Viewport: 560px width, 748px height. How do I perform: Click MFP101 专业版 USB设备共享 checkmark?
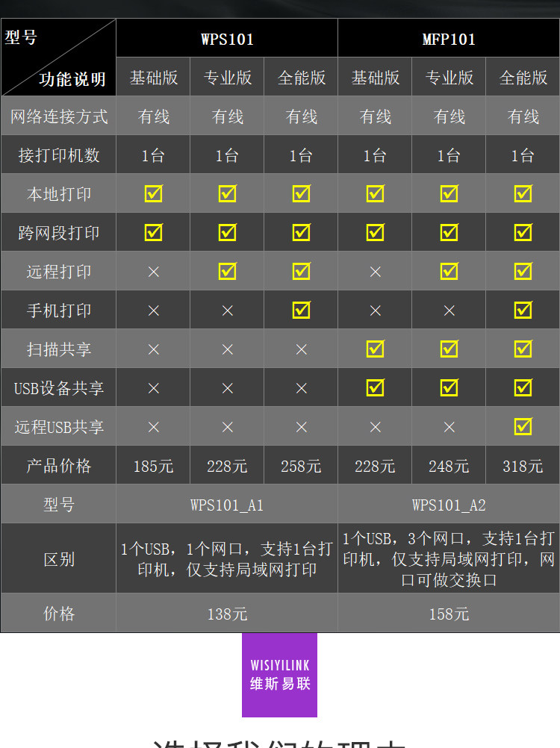click(449, 387)
